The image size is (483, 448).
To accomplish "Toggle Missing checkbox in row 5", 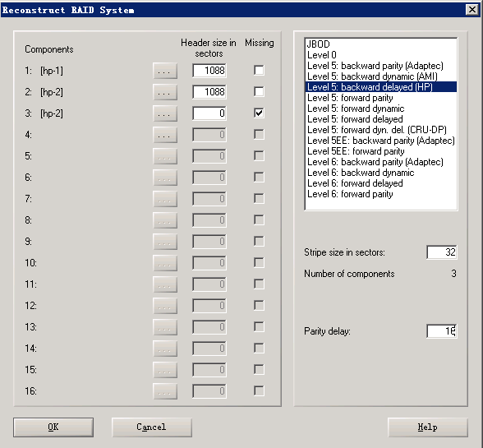I will (x=259, y=155).
